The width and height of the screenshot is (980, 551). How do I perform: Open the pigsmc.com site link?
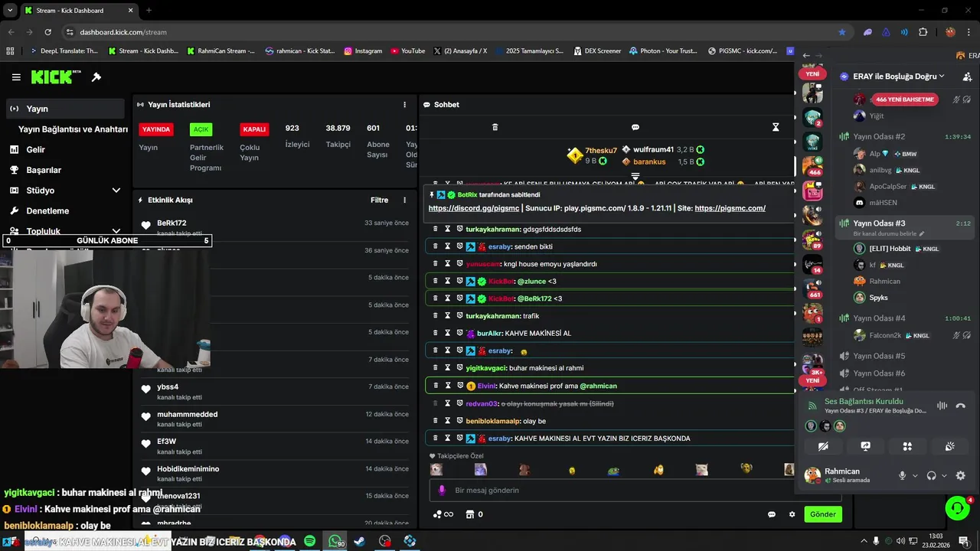(730, 208)
